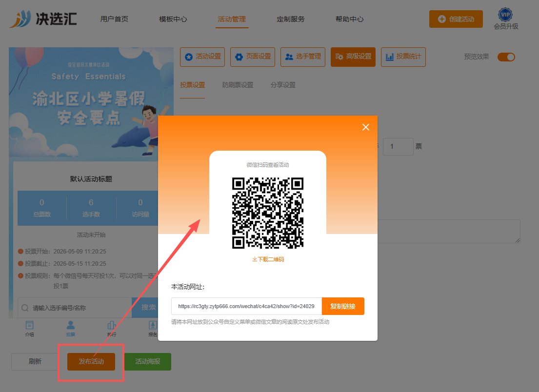Click the 默认活动标题 text
Screen dimensions: 539x392
tap(91, 179)
